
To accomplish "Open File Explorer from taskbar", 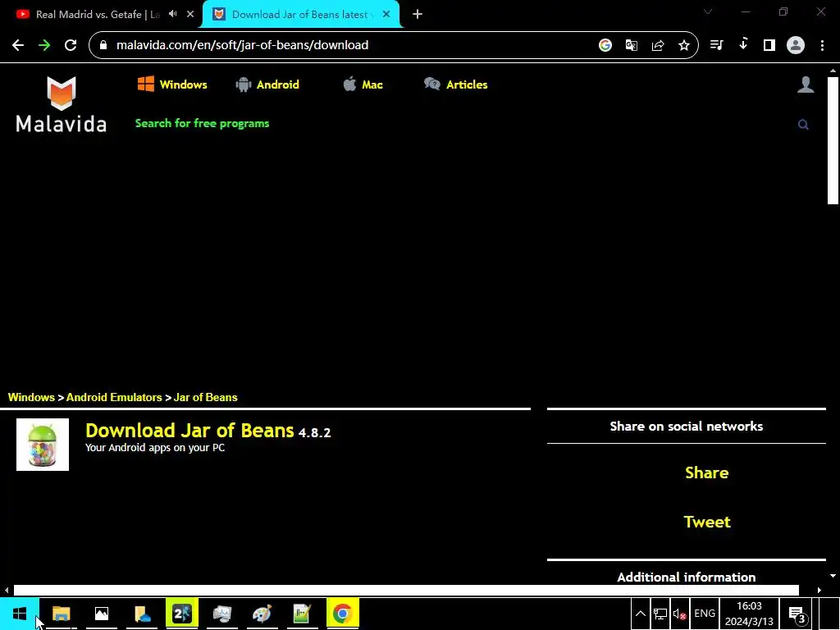I will tap(61, 614).
